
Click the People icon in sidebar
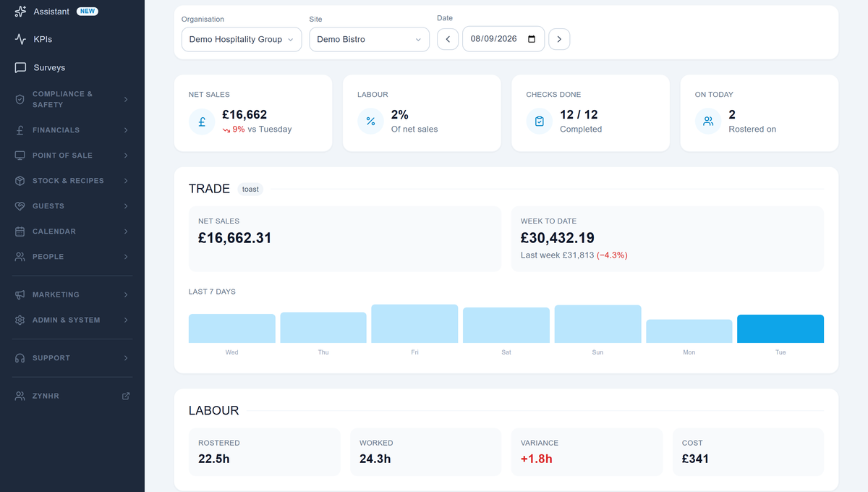tap(20, 257)
